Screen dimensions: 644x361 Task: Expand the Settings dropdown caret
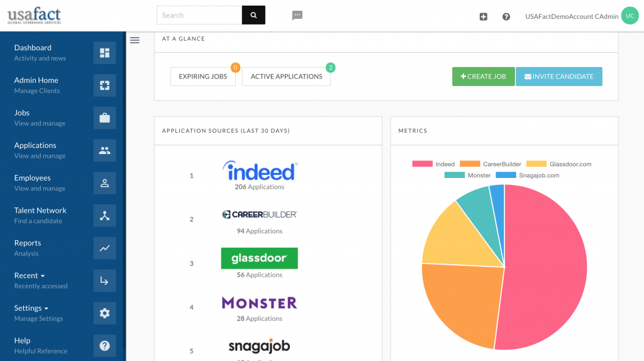46,308
